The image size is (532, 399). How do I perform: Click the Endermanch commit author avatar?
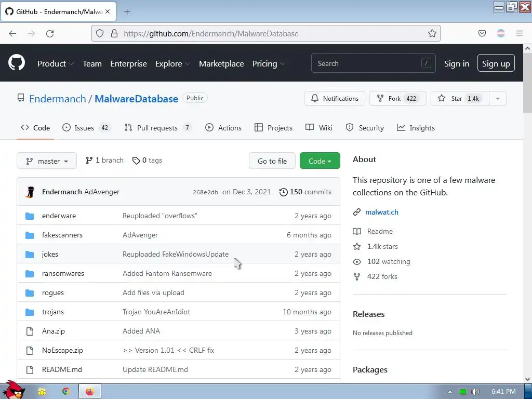click(x=31, y=192)
